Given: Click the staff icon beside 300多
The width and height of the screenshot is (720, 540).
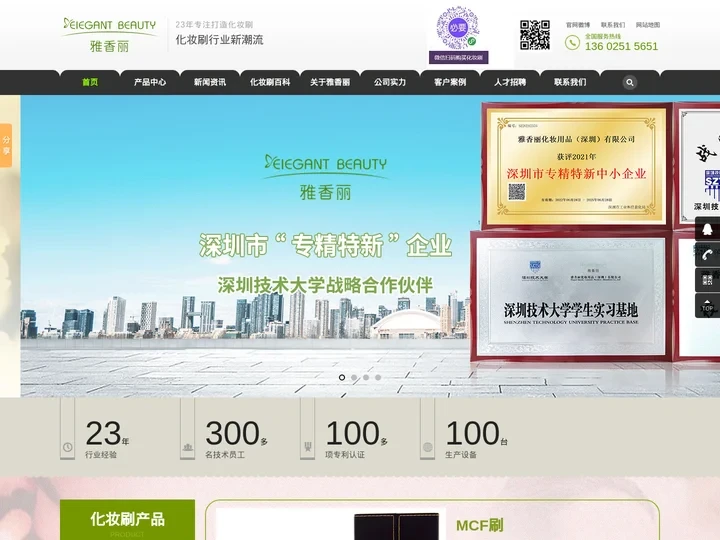Looking at the screenshot, I should click(x=187, y=447).
